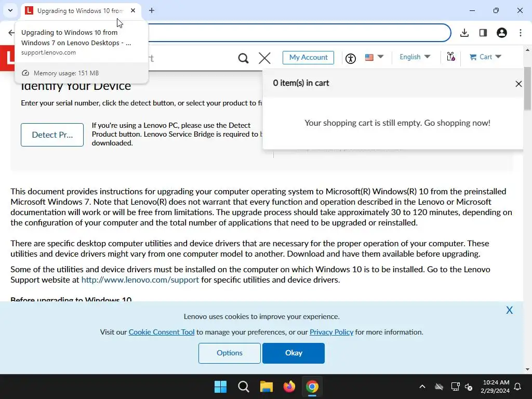Viewport: 532px width, 399px height.
Task: Open the clock showing 10:24 AM
Action: 495,387
